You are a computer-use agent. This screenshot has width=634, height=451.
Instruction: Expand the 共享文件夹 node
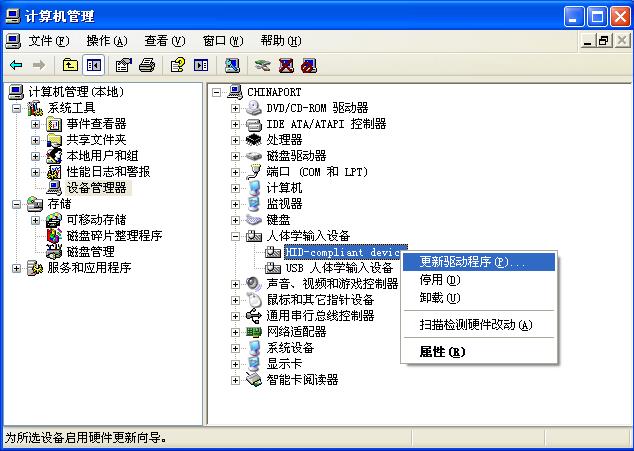[36, 140]
